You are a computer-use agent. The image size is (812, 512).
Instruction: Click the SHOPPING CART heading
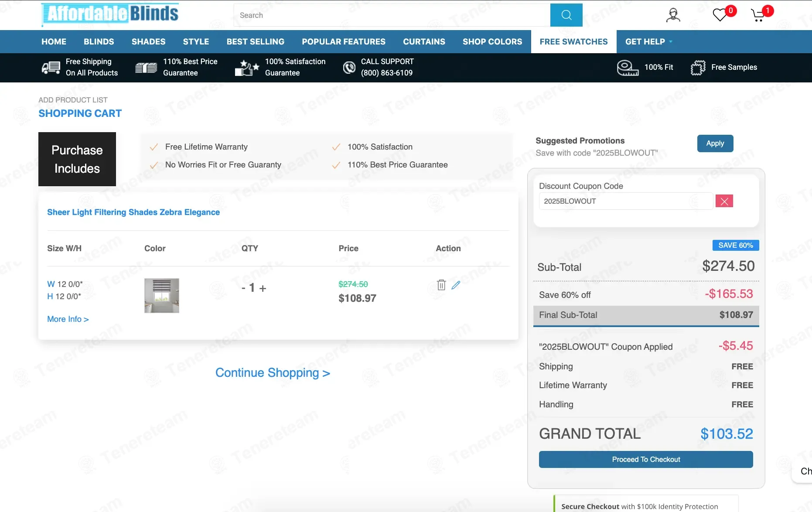click(x=80, y=113)
